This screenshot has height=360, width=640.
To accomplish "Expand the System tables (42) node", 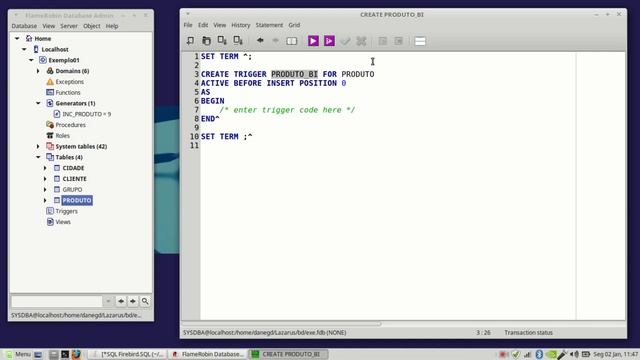I will (x=38, y=146).
